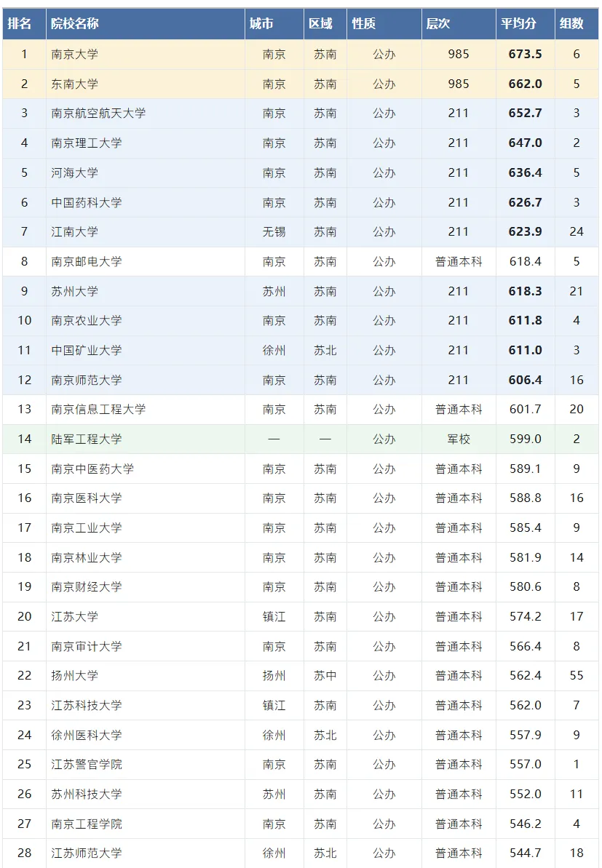602x868 pixels.
Task: Click the 院校名称 column header
Action: pyautogui.click(x=145, y=23)
